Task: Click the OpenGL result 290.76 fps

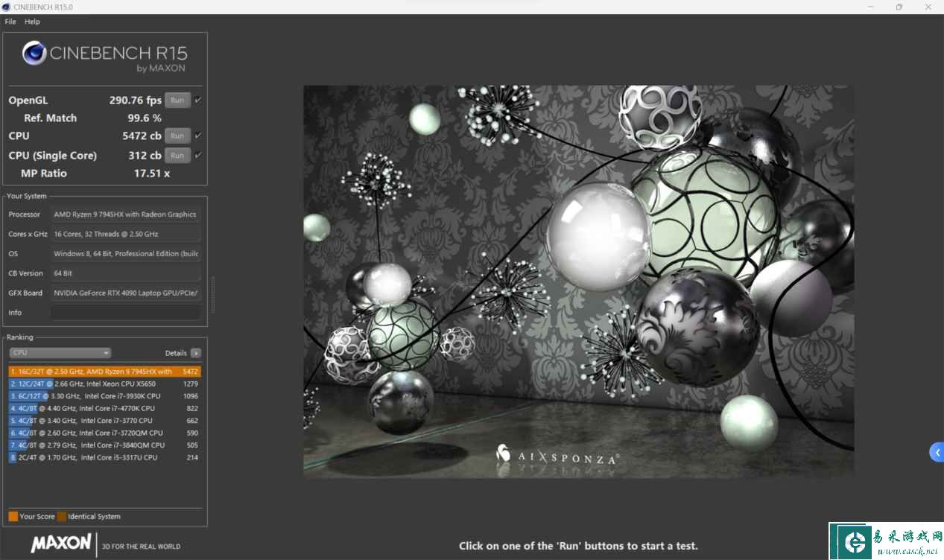Action: point(135,101)
